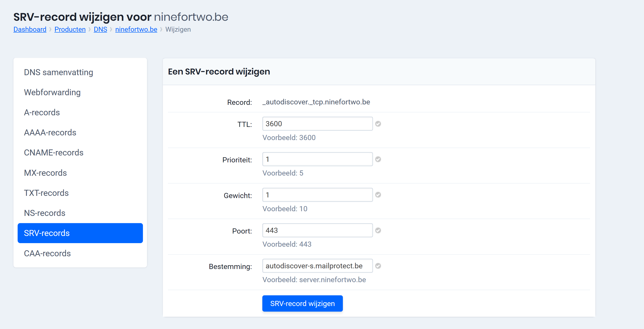Select A-records in the sidebar
644x329 pixels.
[42, 112]
